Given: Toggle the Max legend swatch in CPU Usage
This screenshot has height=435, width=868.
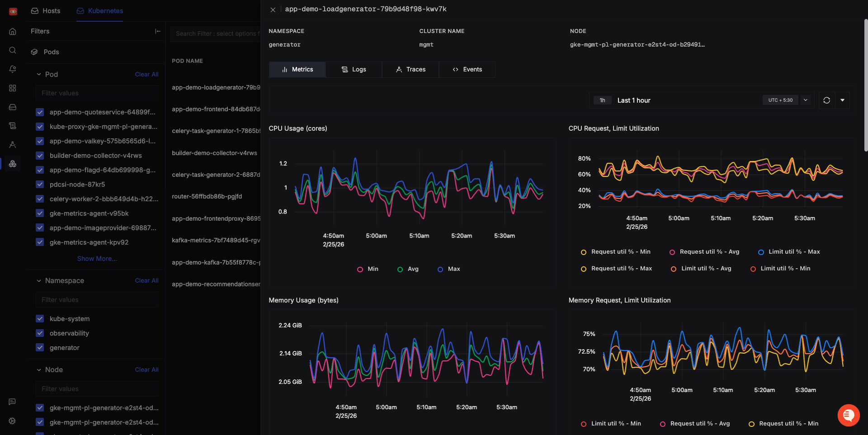Looking at the screenshot, I should (x=440, y=270).
